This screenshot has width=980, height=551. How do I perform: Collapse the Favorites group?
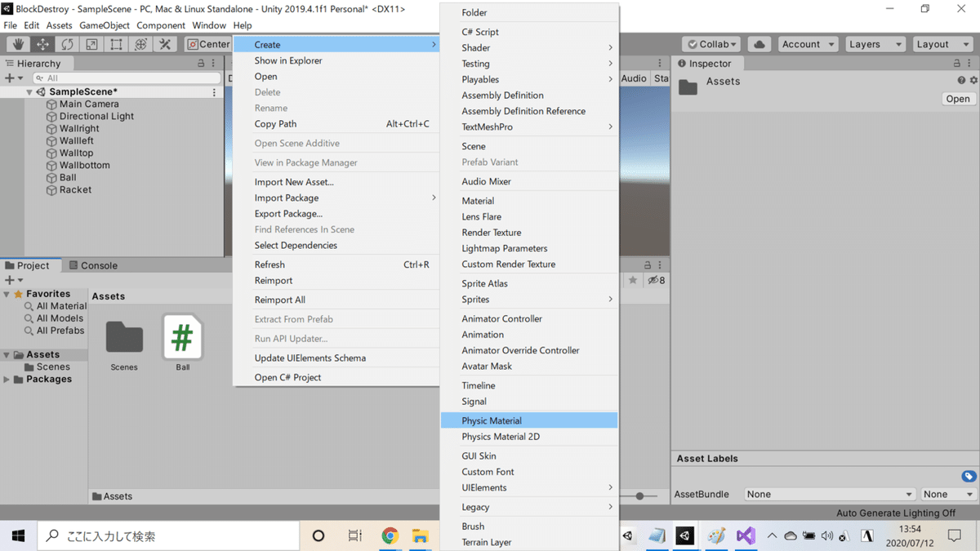tap(7, 294)
